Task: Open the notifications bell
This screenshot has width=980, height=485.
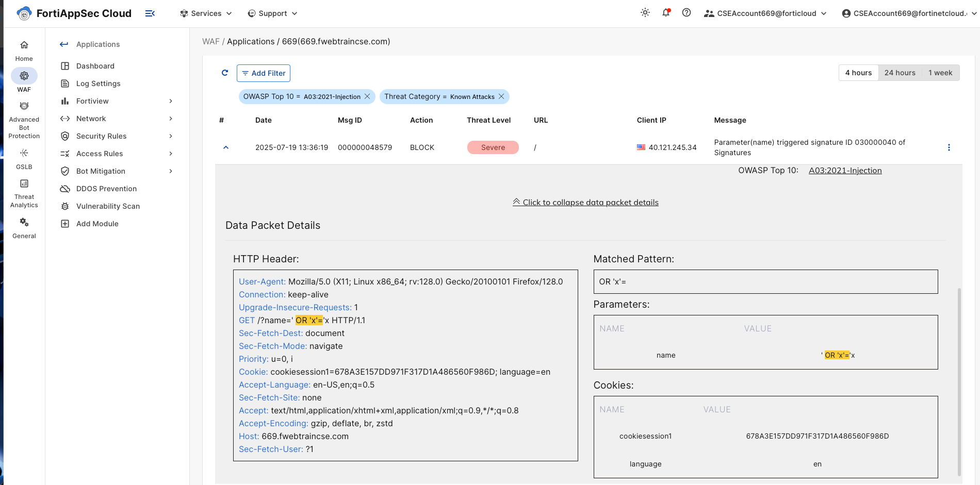Action: point(666,13)
